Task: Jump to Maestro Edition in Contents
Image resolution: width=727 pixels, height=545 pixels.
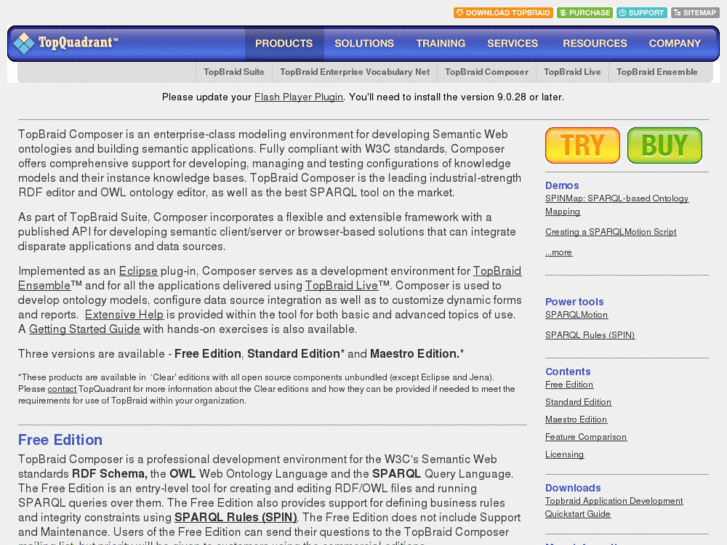Action: point(576,420)
